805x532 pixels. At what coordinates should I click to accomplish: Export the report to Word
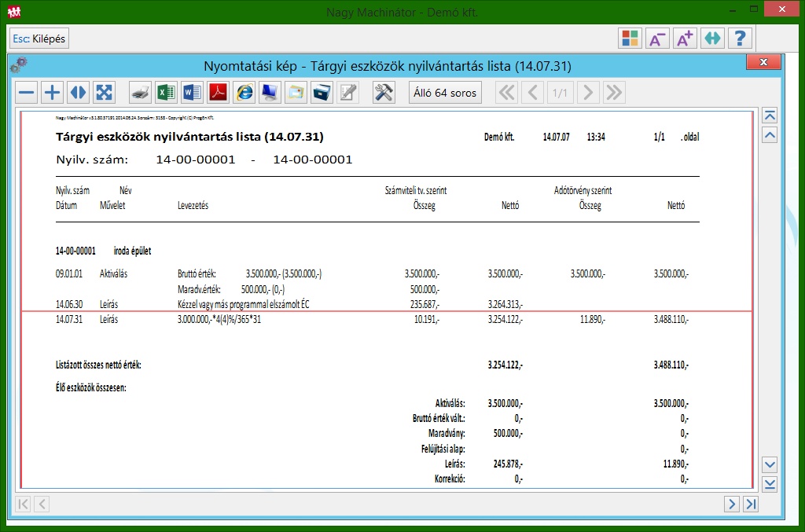192,93
